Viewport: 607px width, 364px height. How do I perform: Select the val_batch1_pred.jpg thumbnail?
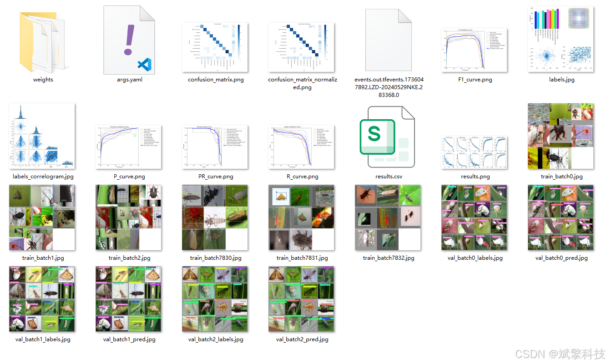pos(129,299)
